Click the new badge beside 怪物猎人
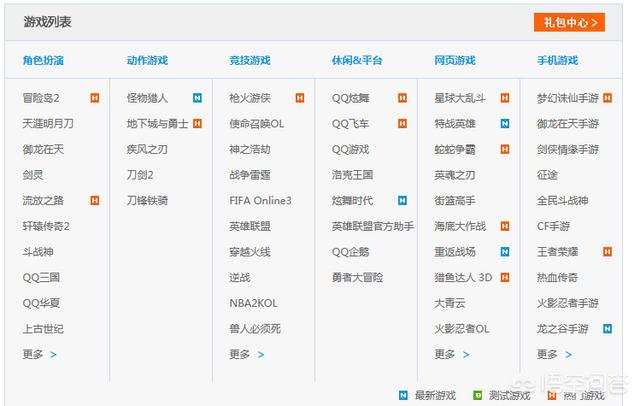Image resolution: width=640 pixels, height=406 pixels. point(197,98)
